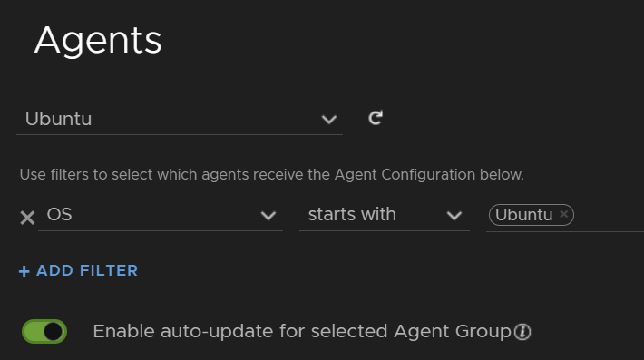Open the starts with operator dropdown

(385, 215)
